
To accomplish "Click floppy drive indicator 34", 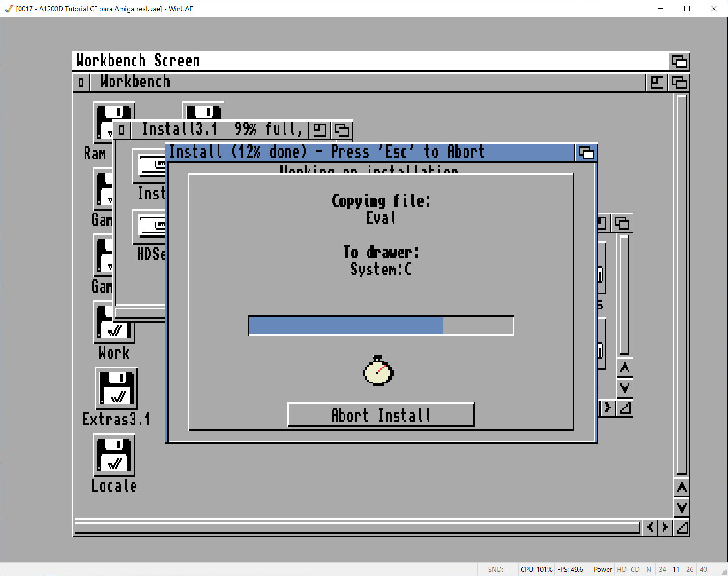I will click(x=663, y=570).
